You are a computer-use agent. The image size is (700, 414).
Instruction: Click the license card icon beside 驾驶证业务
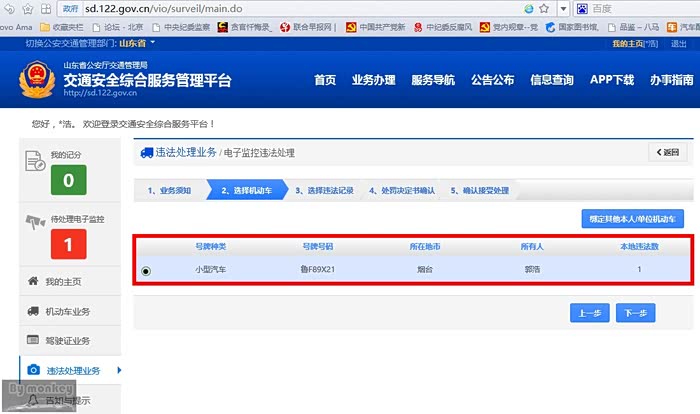point(33,341)
